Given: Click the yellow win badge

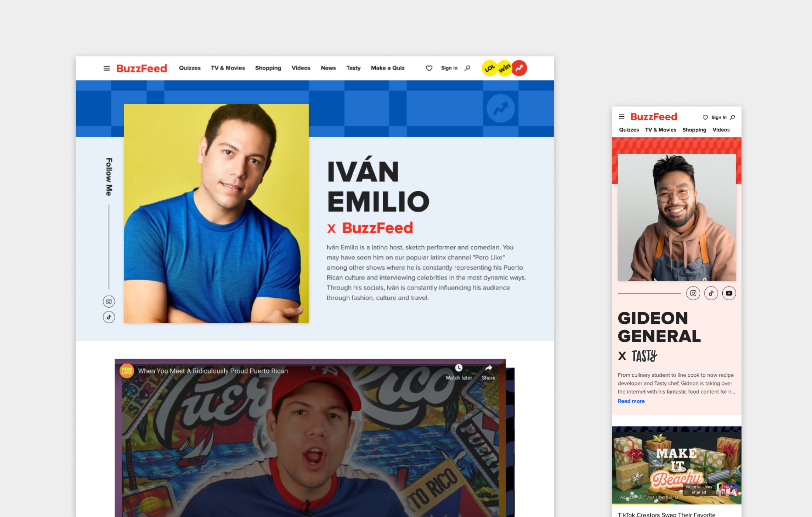Looking at the screenshot, I should pos(505,68).
